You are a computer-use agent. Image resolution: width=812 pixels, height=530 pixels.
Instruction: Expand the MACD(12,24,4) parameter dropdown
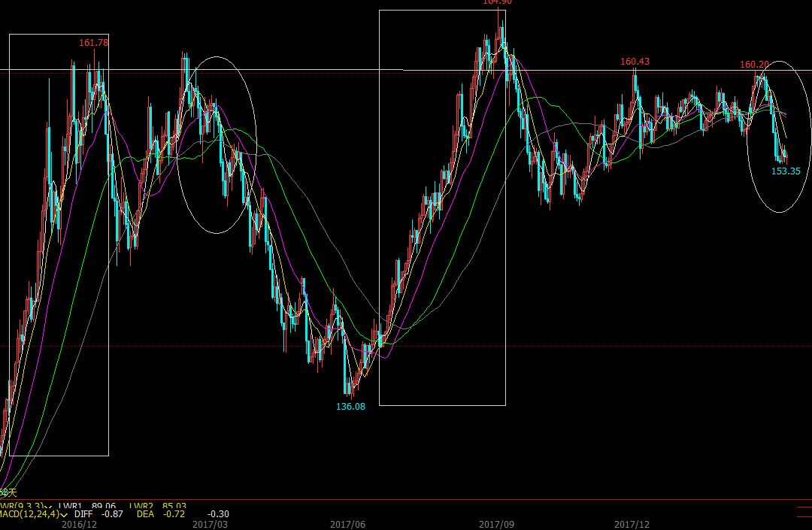(x=65, y=514)
